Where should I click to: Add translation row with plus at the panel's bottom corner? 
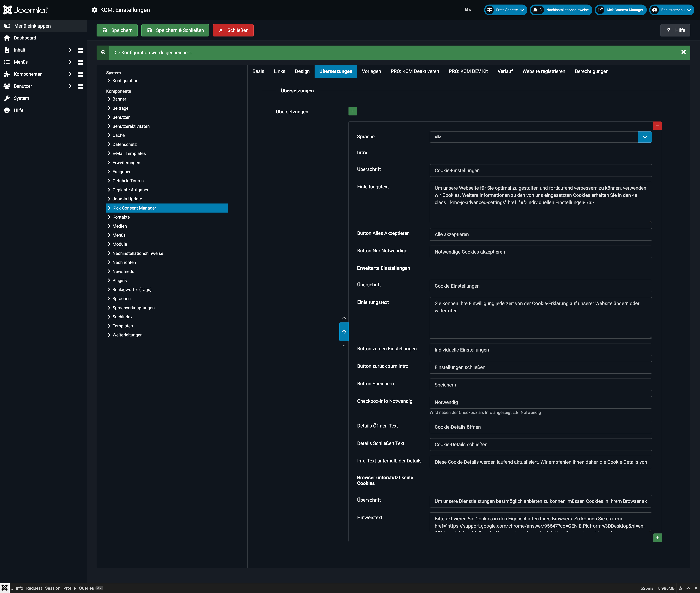click(657, 538)
